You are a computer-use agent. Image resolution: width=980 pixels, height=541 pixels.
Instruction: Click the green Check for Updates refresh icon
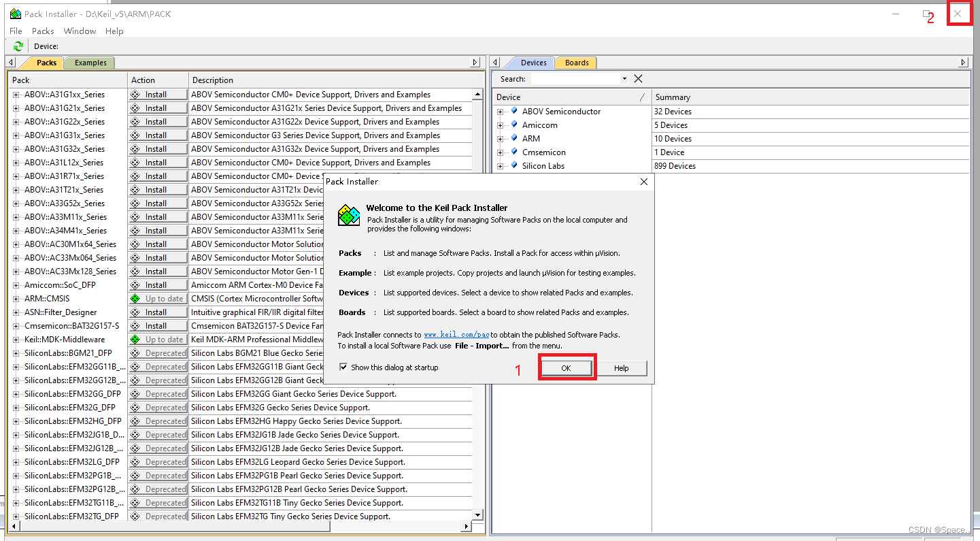pyautogui.click(x=18, y=46)
